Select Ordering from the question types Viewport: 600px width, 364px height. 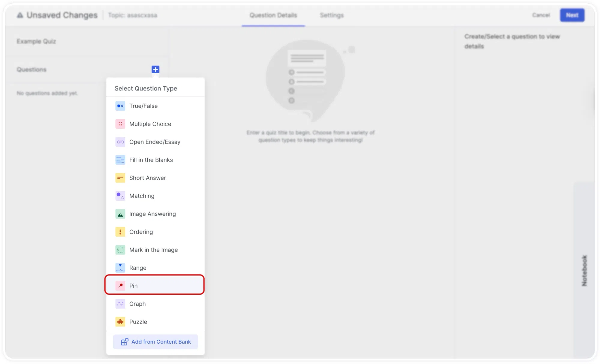point(155,232)
